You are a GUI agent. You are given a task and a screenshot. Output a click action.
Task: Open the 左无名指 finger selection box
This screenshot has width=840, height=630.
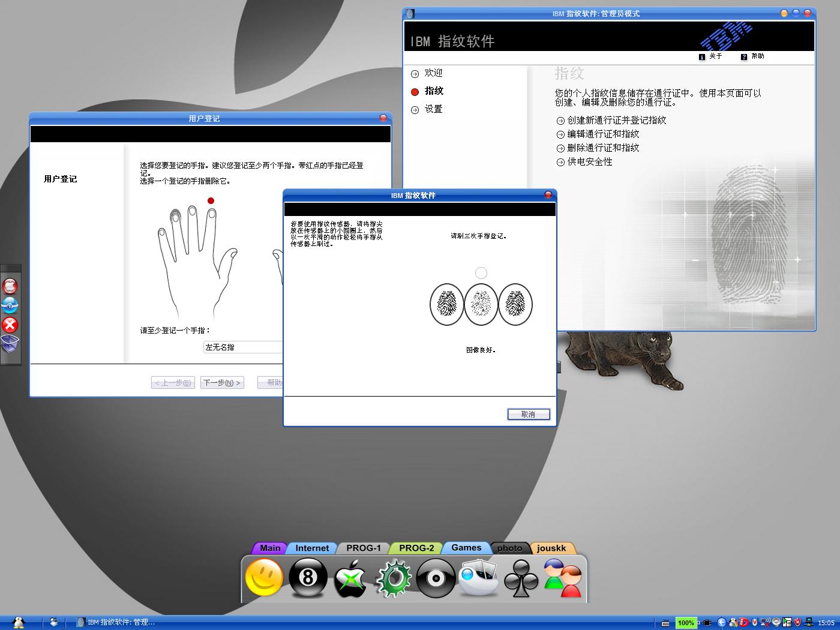click(244, 347)
